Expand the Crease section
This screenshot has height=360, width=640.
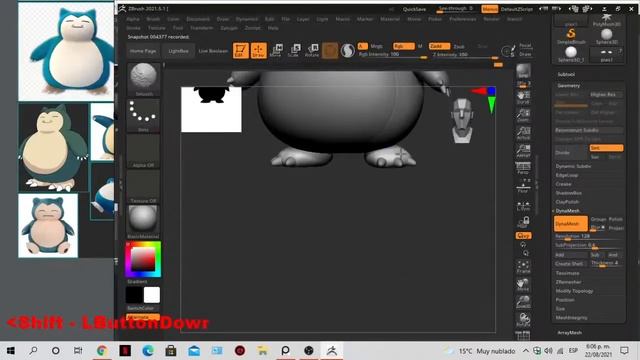563,184
